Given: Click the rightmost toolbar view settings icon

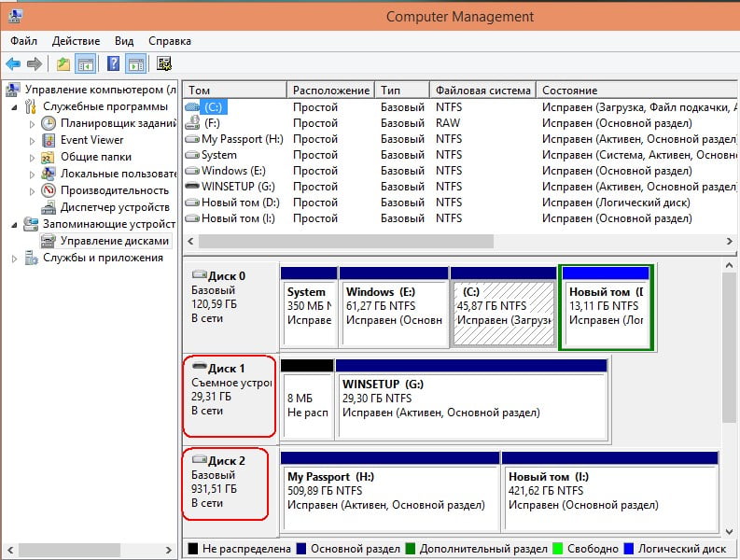Looking at the screenshot, I should (164, 64).
